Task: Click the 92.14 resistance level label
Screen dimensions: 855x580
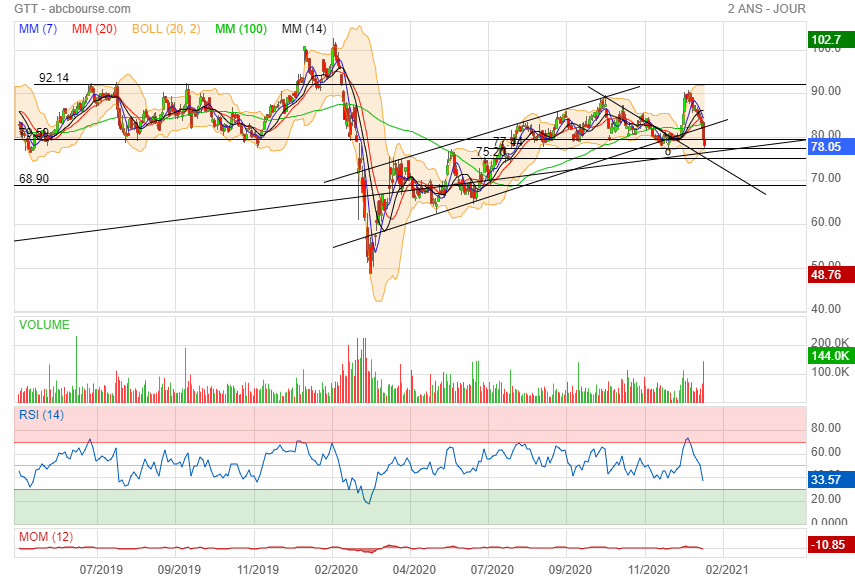Action: coord(54,78)
